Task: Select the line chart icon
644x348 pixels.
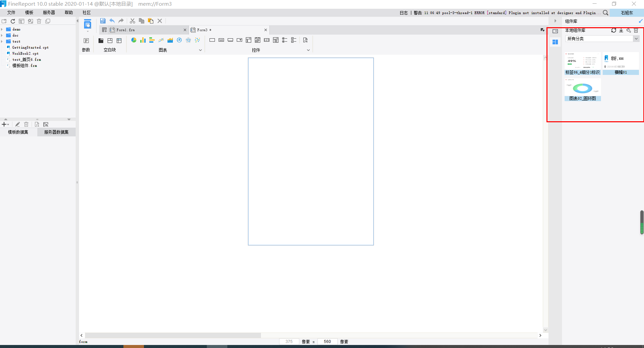Action: [161, 40]
